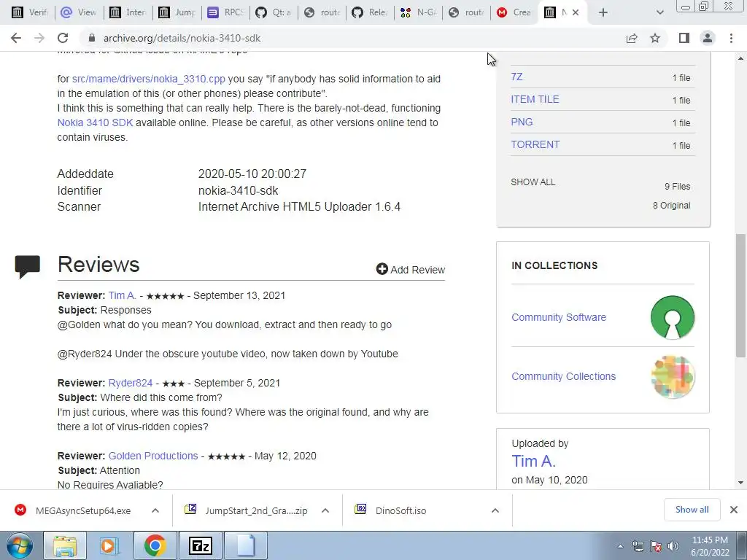Screen dimensions: 747x560
Task: Share this page icon in address bar
Action: pyautogui.click(x=632, y=38)
